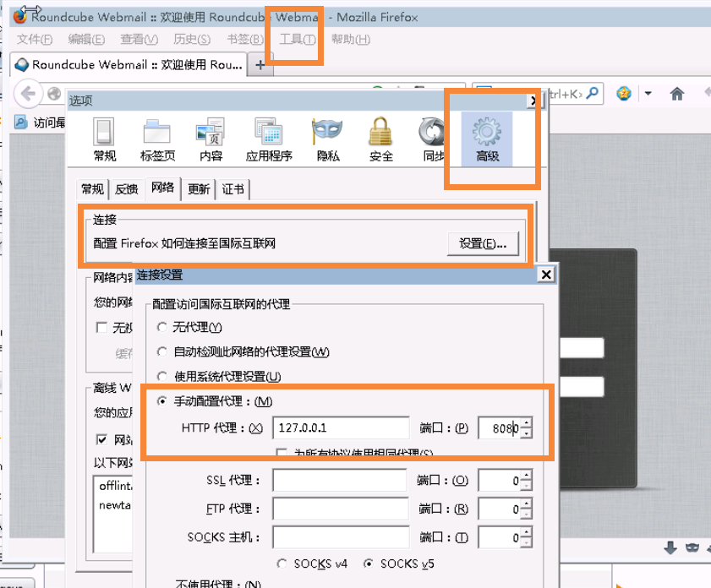Select 自动检测此网络的代理设置 option

tap(161, 351)
